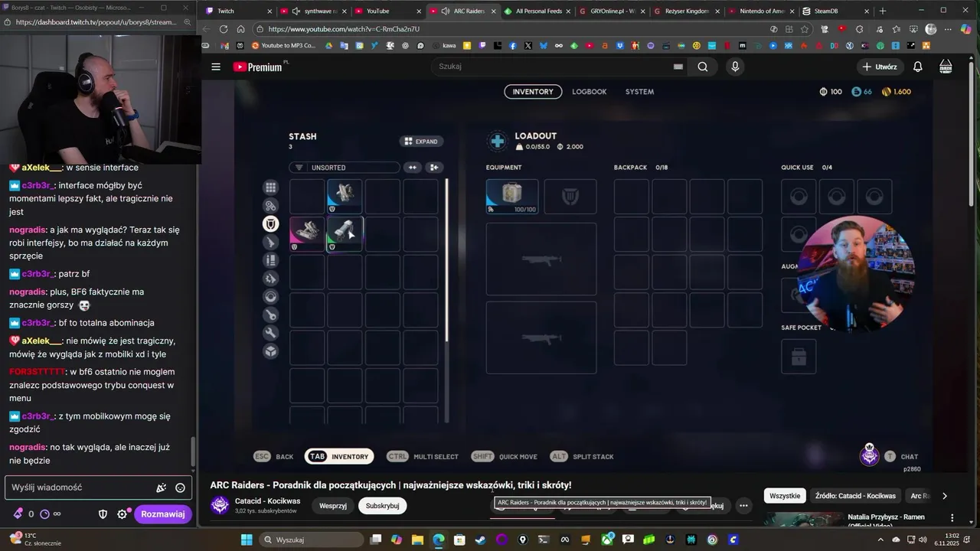Open the on-screen keyboard icon in search
Screen dimensions: 980x551
(678, 67)
